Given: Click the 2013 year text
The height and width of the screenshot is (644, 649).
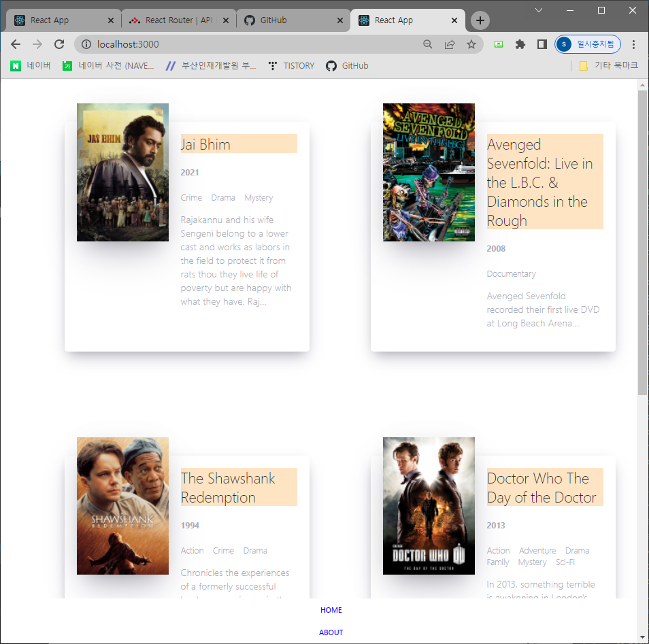Looking at the screenshot, I should point(496,526).
